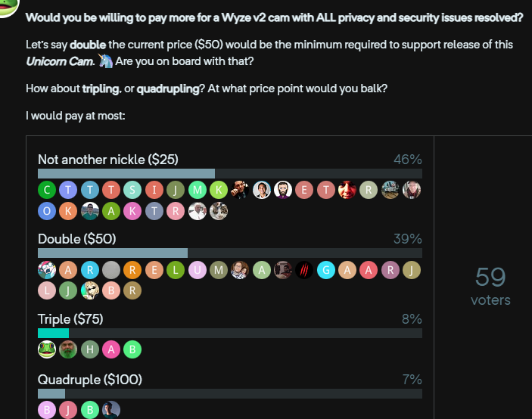Select the blank gray avatar under Double ($50)
The width and height of the screenshot is (532, 419).
pos(111,270)
